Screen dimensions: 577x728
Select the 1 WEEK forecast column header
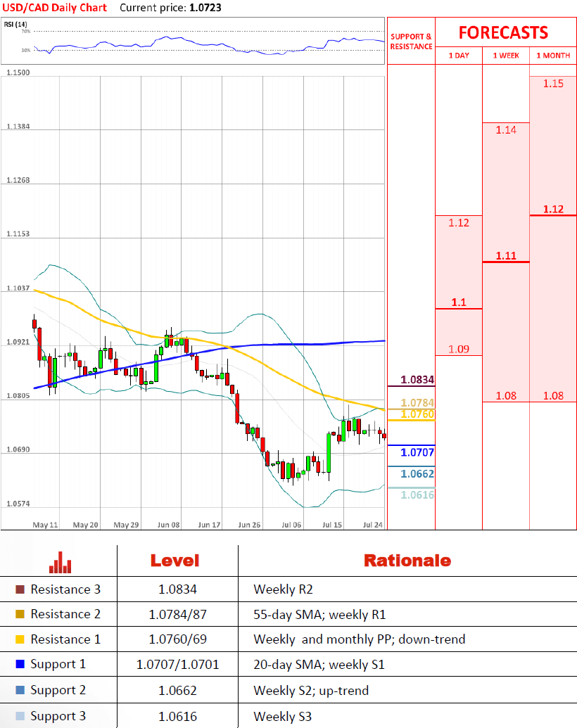click(506, 56)
